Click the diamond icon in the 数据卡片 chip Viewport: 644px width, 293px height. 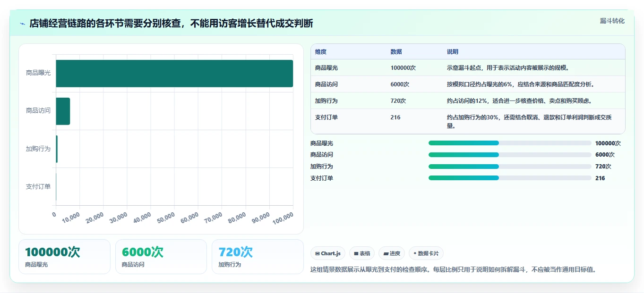415,253
